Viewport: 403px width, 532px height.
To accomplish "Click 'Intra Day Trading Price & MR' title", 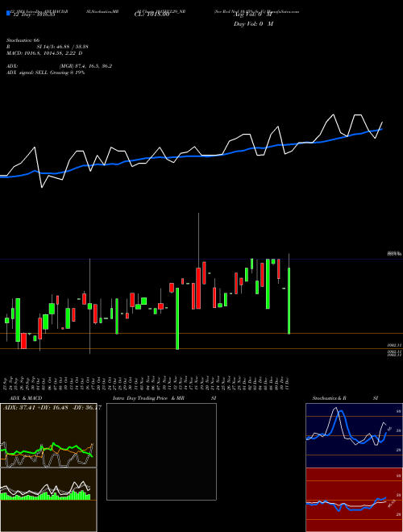I will tap(148, 398).
